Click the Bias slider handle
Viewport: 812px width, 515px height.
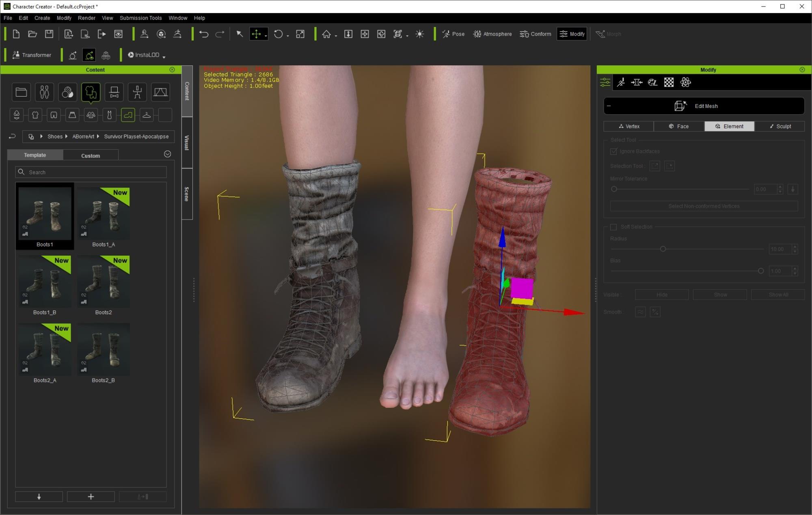click(x=761, y=271)
